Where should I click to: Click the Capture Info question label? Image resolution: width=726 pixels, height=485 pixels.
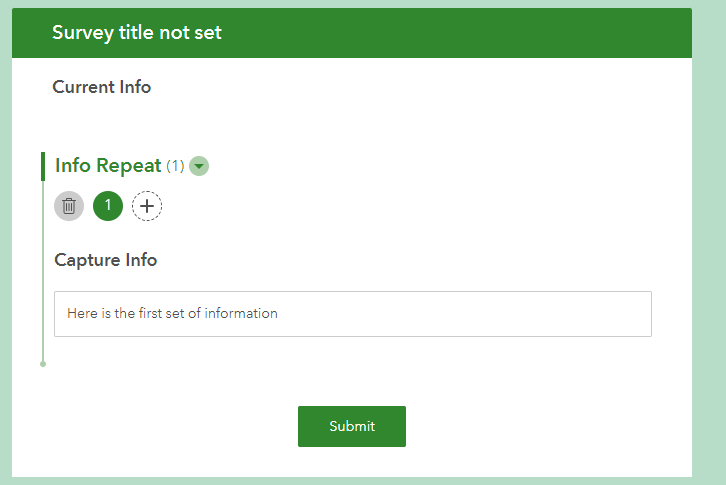pos(106,260)
